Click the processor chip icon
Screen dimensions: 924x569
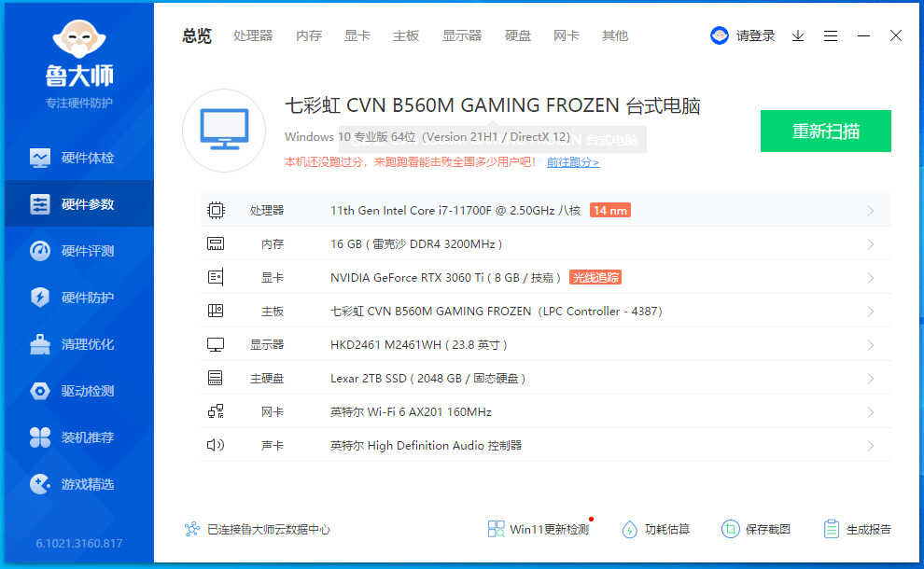(x=217, y=210)
